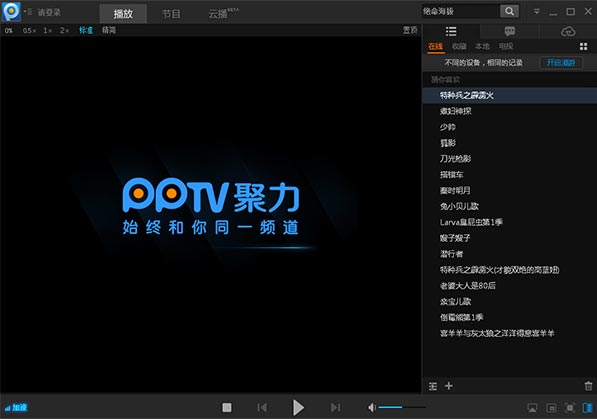Set zoom to 1× scale

point(47,30)
